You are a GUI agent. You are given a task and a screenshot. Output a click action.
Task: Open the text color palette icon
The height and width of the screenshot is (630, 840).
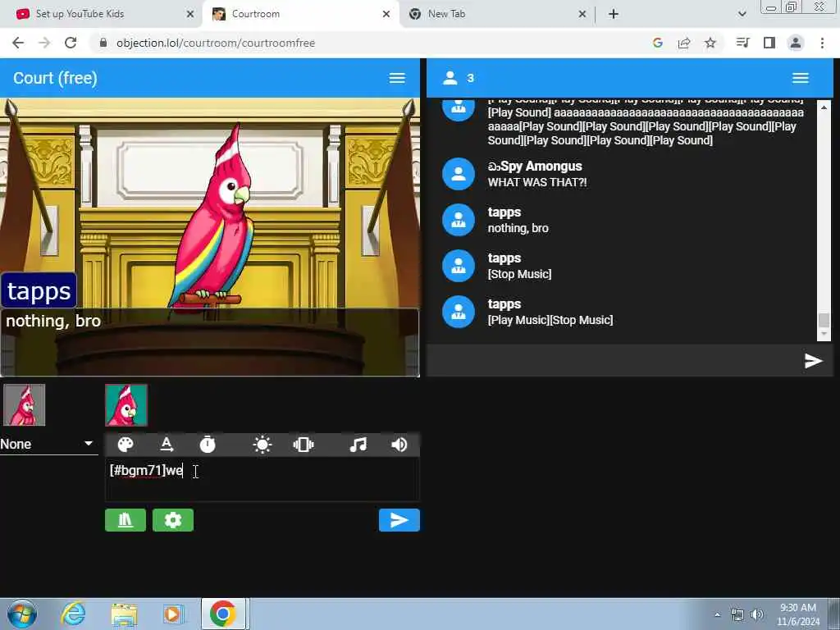coord(126,445)
